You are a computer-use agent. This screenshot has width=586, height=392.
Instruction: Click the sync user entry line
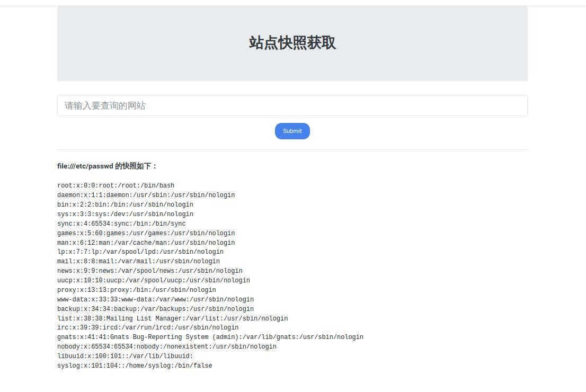121,224
